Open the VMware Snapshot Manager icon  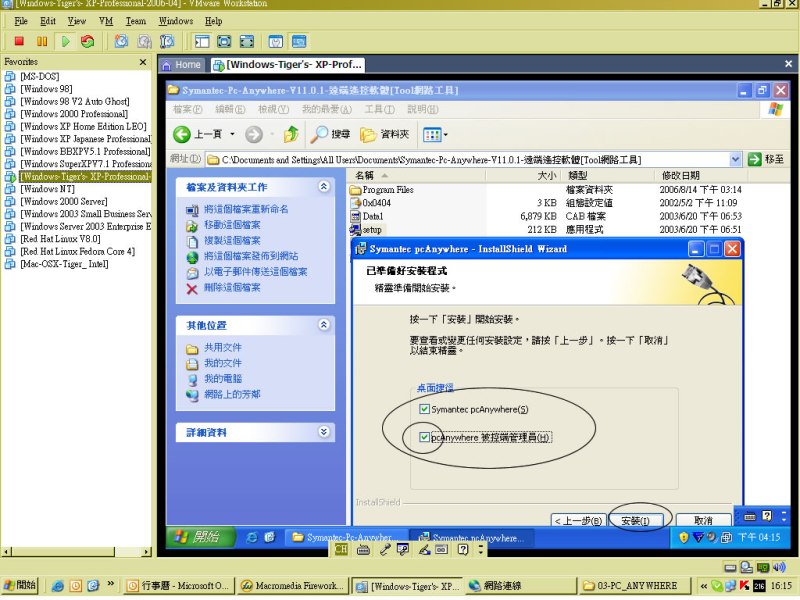pos(167,41)
